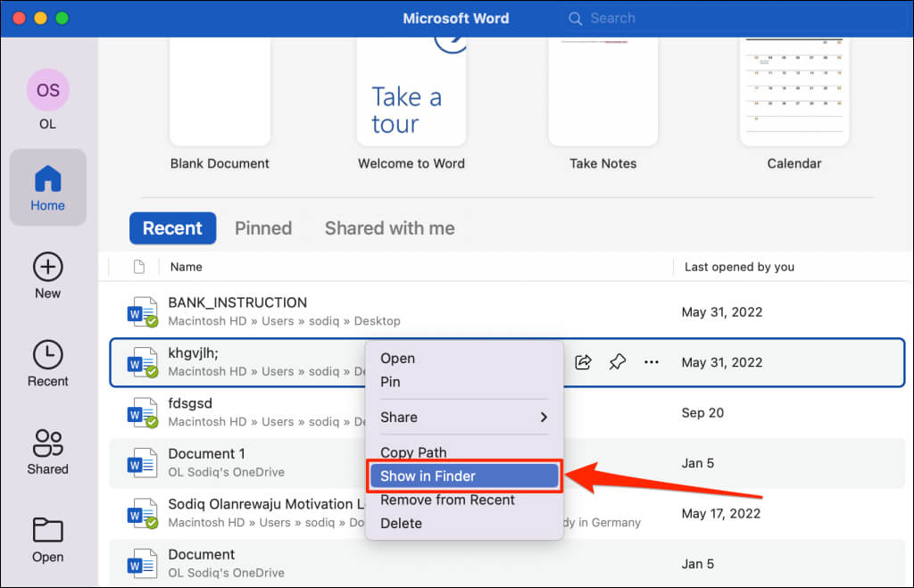Open Shared files from sidebar
Image resolution: width=914 pixels, height=588 pixels.
48,451
